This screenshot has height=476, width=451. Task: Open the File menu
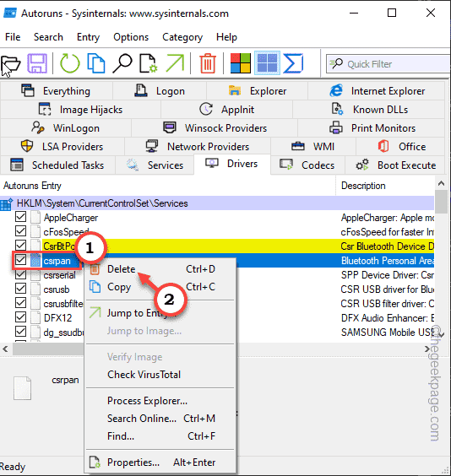pyautogui.click(x=13, y=37)
